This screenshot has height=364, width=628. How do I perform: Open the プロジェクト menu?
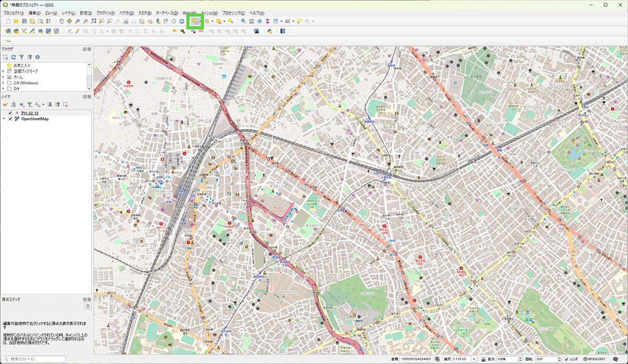[14, 13]
